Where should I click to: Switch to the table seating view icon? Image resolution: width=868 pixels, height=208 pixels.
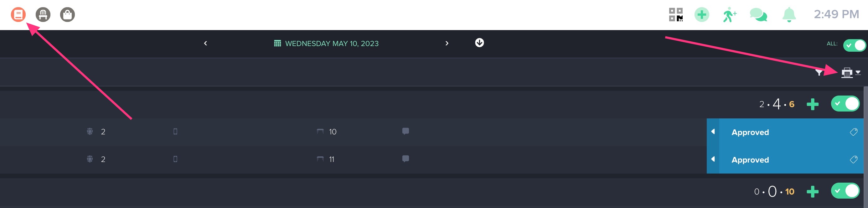click(43, 14)
